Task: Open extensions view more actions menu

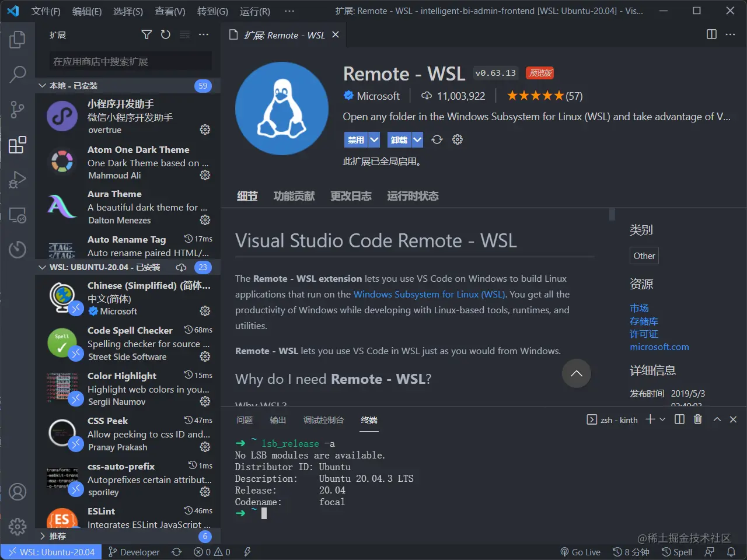Action: pyautogui.click(x=204, y=35)
